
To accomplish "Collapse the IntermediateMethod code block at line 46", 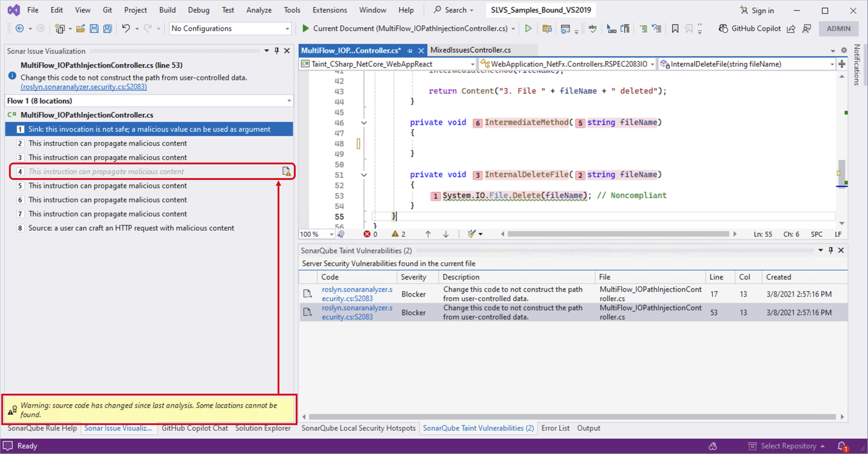I will click(364, 122).
